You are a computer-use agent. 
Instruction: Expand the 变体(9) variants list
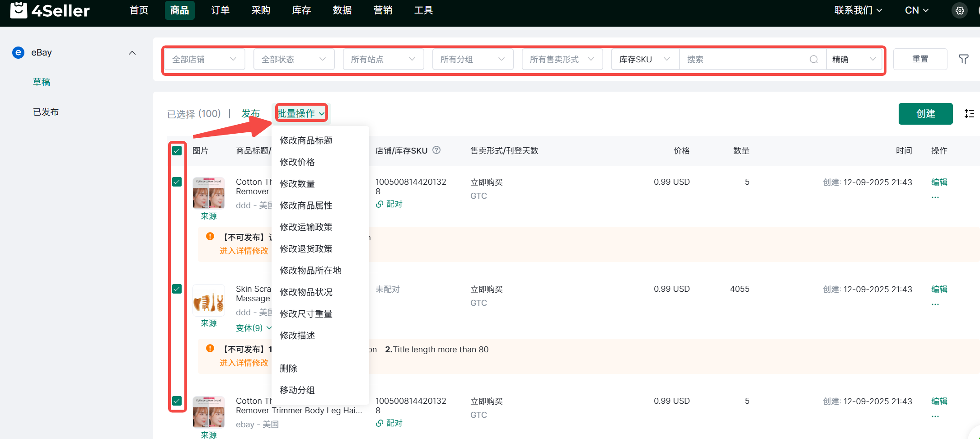coord(253,328)
